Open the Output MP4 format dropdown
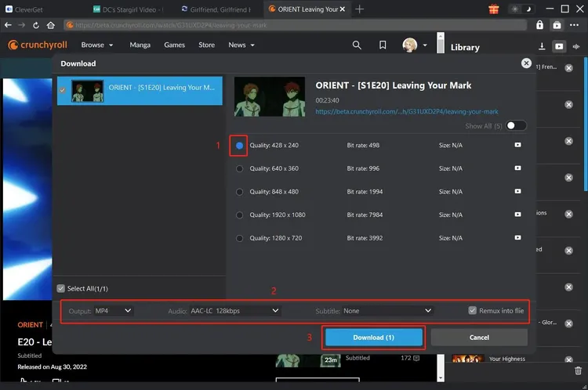This screenshot has height=390, width=588. 114,311
